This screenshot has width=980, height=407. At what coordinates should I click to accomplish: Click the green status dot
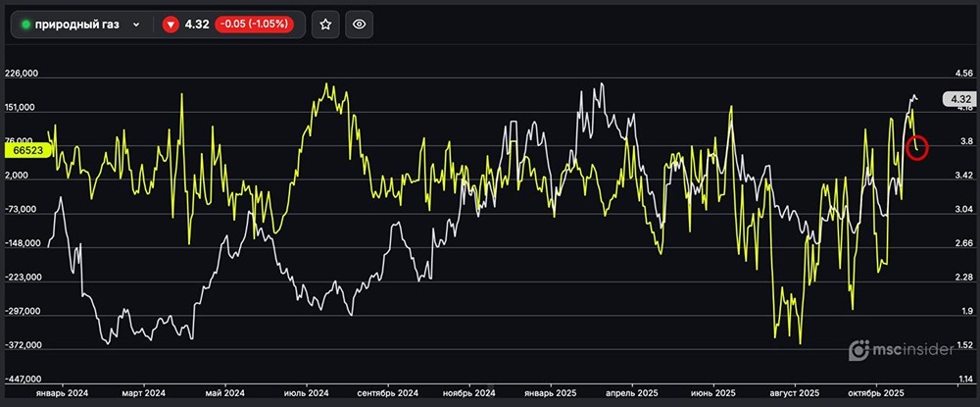point(25,25)
